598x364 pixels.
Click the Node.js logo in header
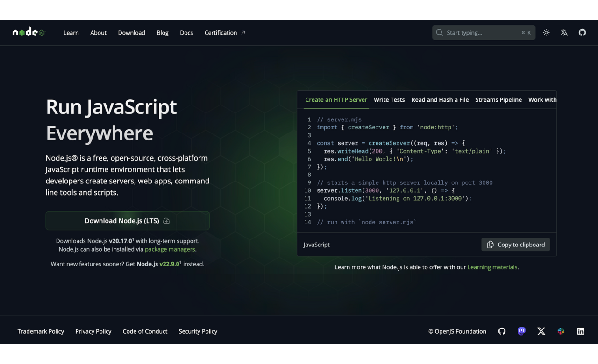[28, 32]
